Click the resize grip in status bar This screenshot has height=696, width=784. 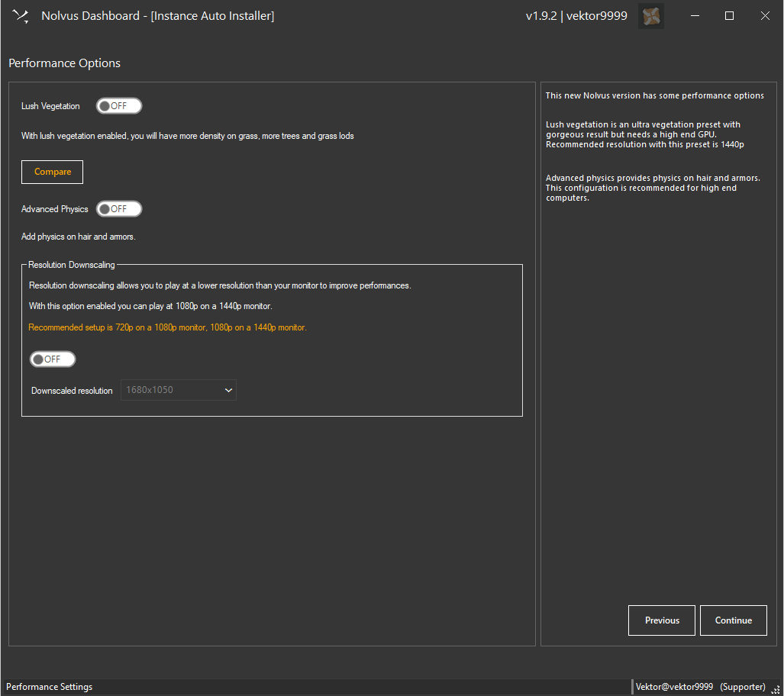[776, 689]
